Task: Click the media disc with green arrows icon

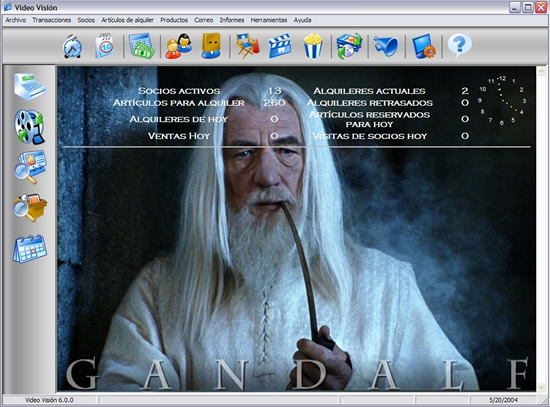Action: coord(349,46)
